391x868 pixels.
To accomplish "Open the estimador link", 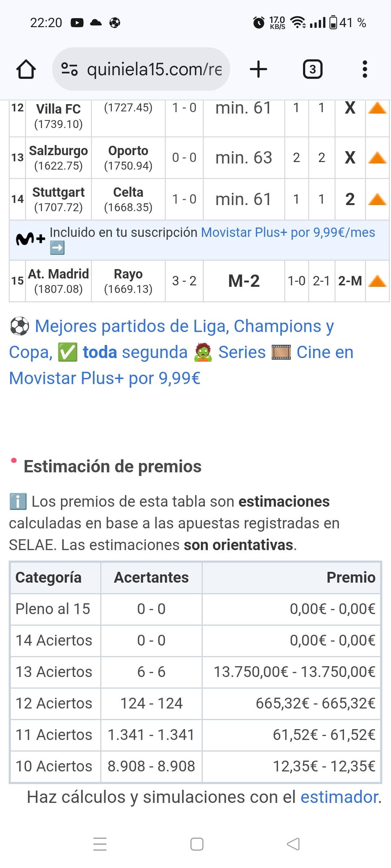I will [339, 797].
